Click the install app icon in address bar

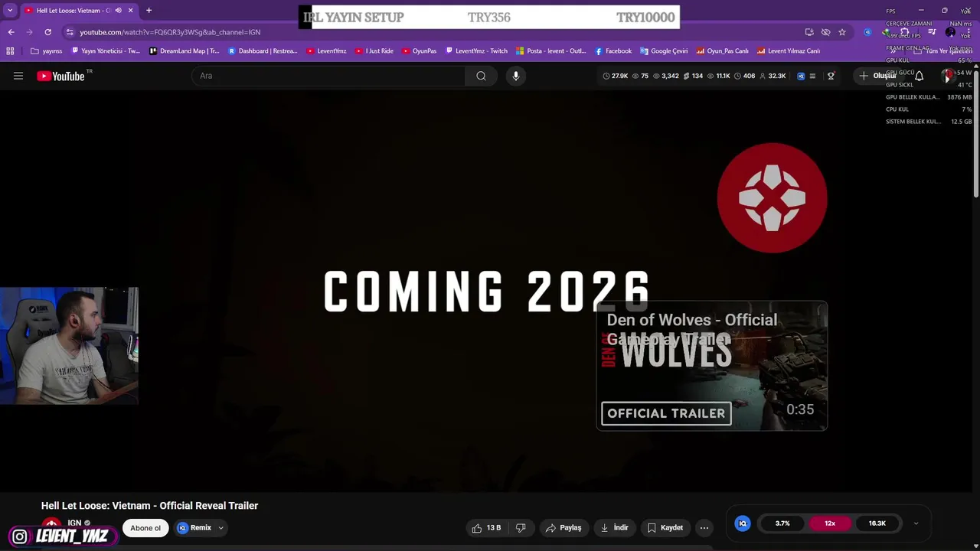[809, 32]
